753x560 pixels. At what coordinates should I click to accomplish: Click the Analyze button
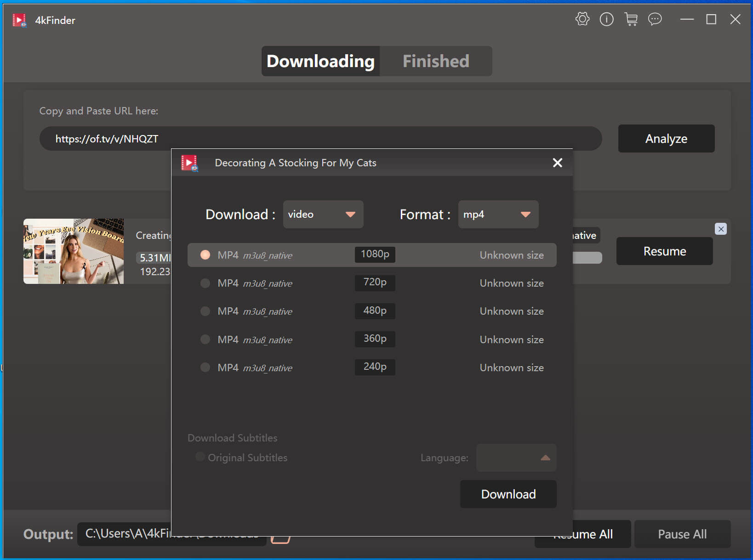[666, 139]
